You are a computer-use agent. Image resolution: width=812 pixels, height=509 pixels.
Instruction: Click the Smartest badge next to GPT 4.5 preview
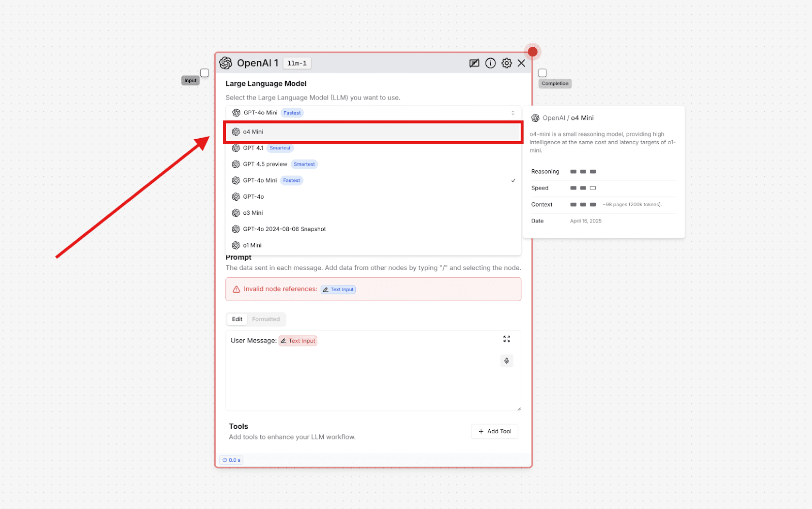click(x=304, y=164)
